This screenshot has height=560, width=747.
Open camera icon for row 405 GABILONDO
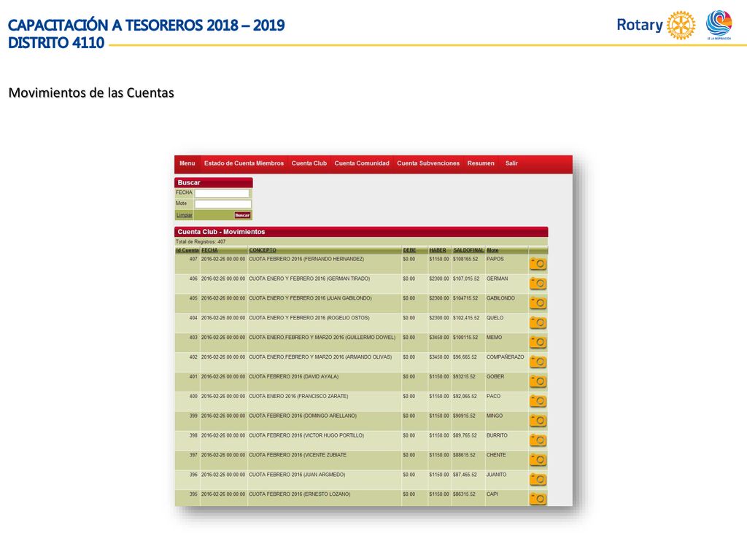pyautogui.click(x=538, y=303)
